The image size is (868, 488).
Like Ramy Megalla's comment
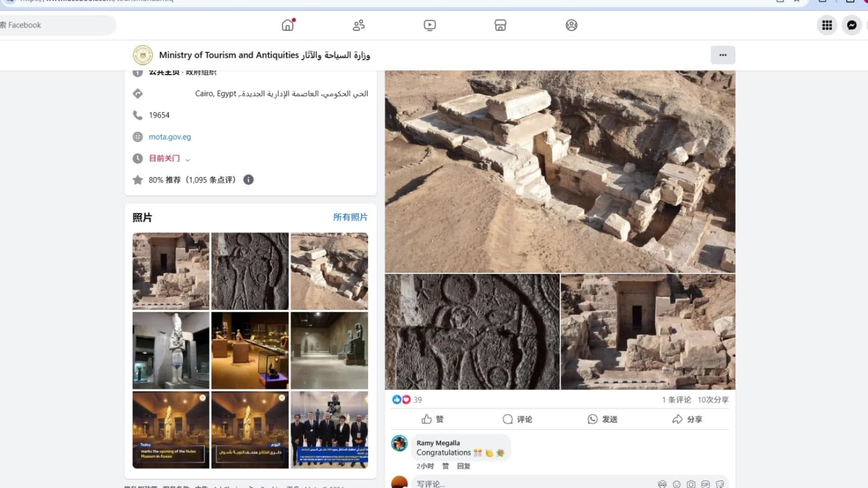[x=446, y=466]
